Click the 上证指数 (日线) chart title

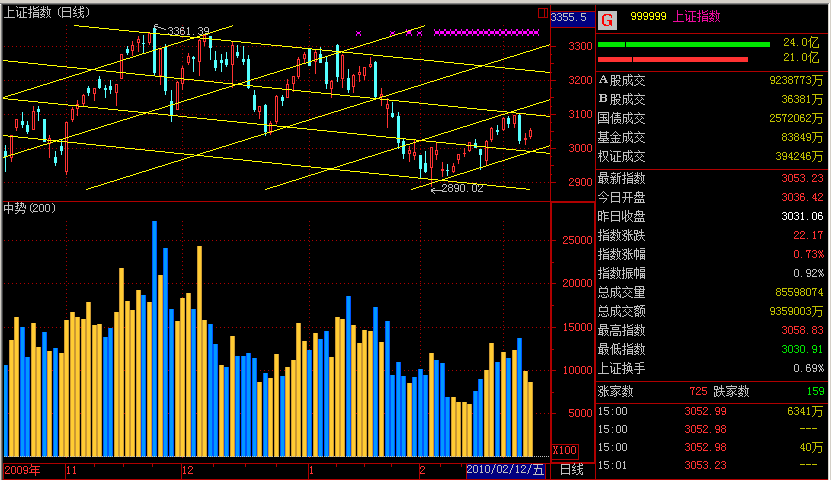pos(47,12)
